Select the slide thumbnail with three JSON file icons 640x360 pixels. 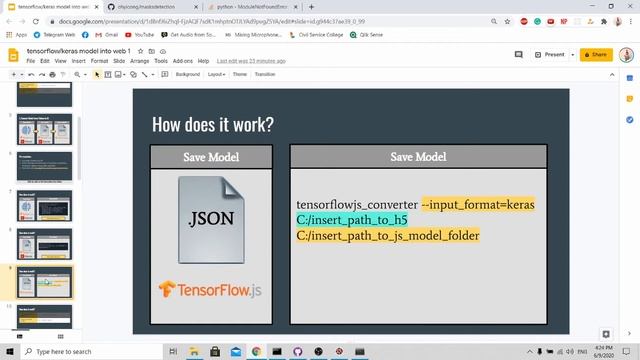(44, 129)
